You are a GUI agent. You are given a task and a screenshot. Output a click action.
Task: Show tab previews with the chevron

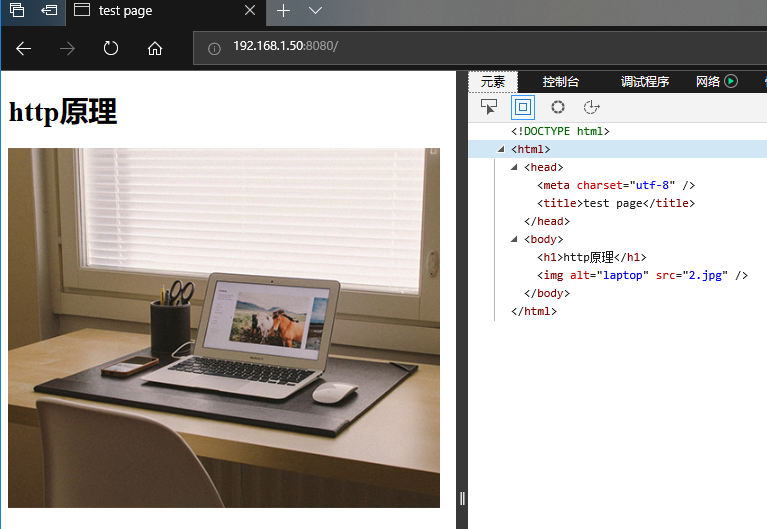click(315, 10)
